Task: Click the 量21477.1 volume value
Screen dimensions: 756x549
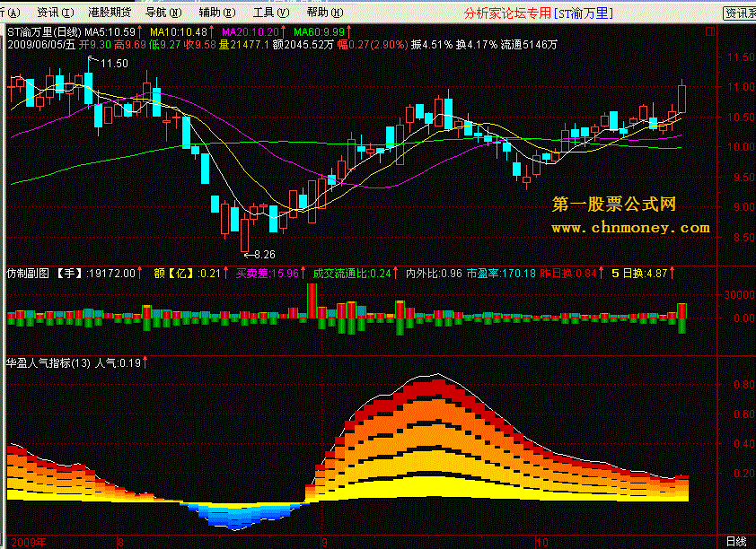Action: [244, 45]
